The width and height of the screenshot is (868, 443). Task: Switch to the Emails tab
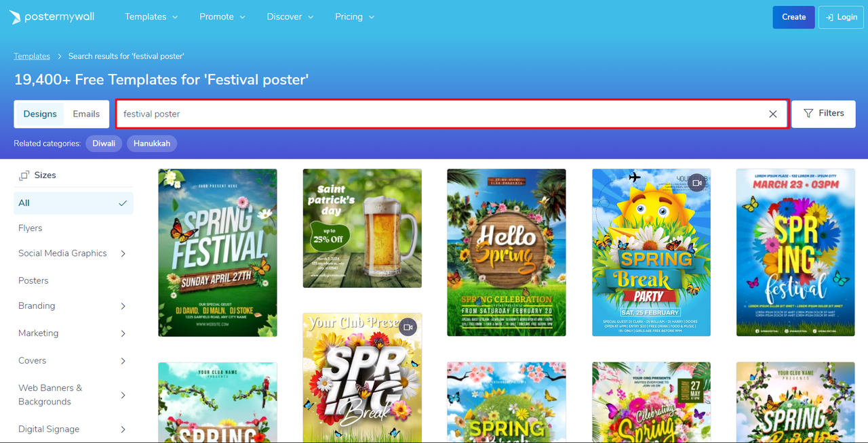(x=86, y=114)
